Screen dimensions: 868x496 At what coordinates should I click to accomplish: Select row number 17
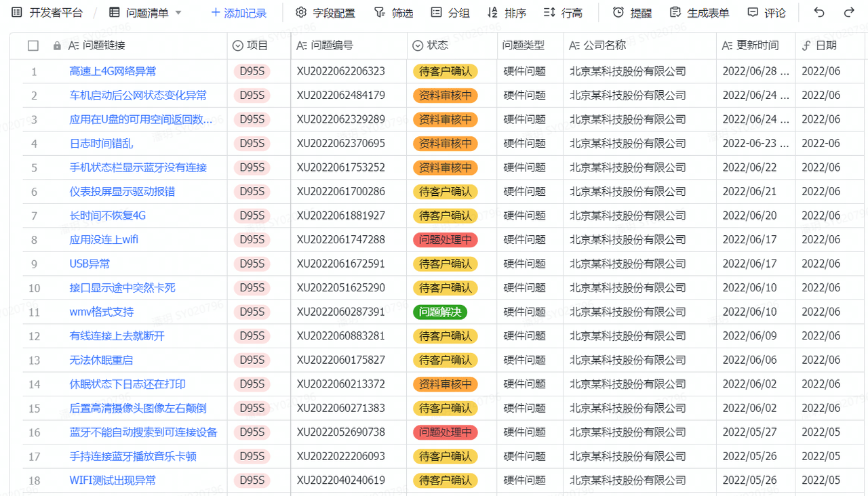pos(34,457)
